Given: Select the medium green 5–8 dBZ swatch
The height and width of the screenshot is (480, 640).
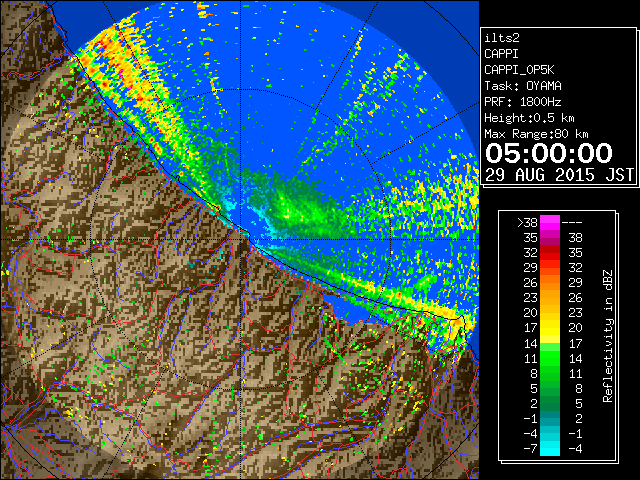Looking at the screenshot, I should pyautogui.click(x=550, y=389).
